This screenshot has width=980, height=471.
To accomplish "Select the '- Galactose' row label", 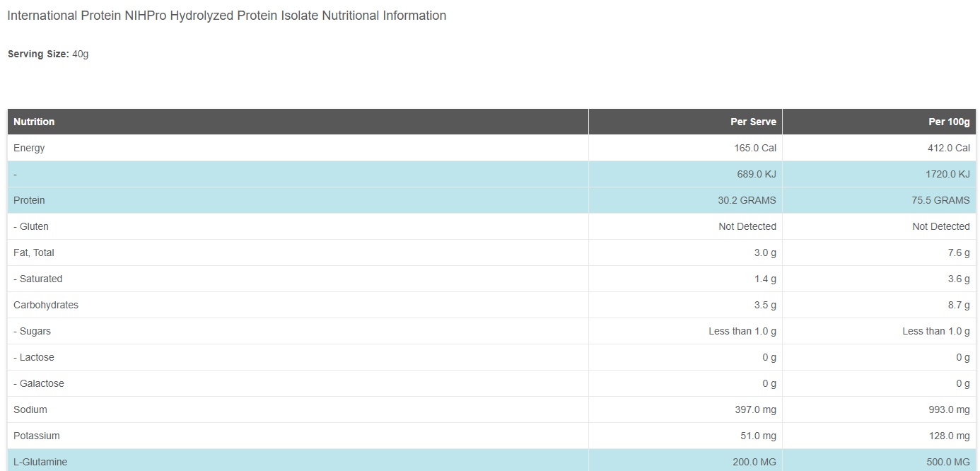I will coord(39,383).
